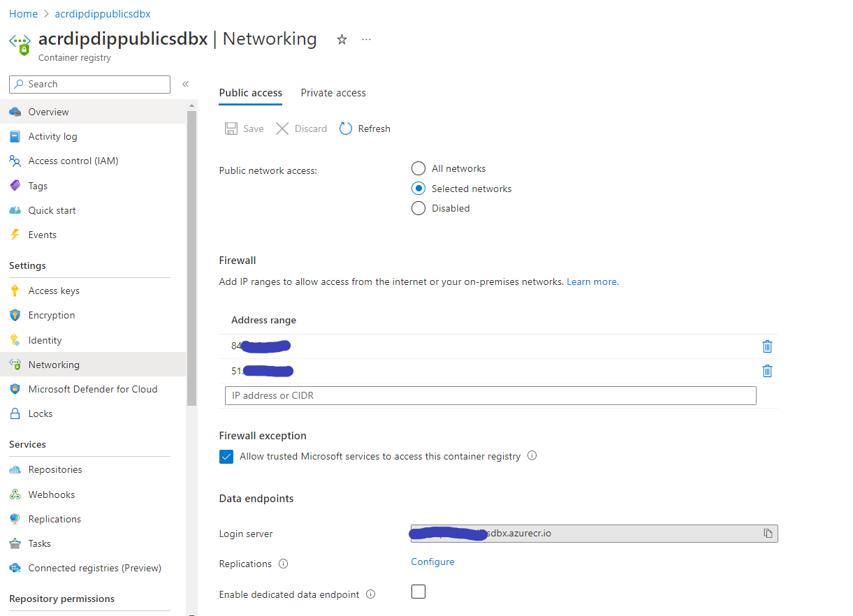
Task: Click the Activity log icon
Action: point(15,136)
